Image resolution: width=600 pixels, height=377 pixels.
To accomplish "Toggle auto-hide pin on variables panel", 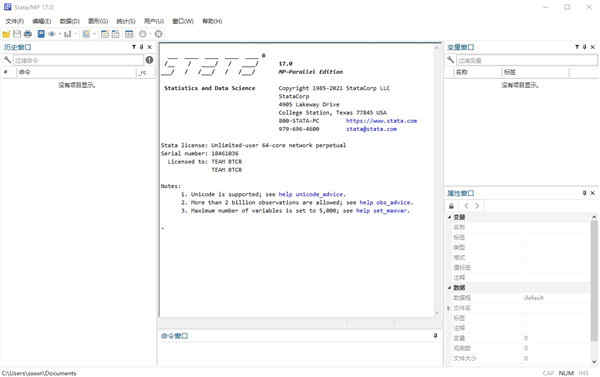I will tap(584, 47).
